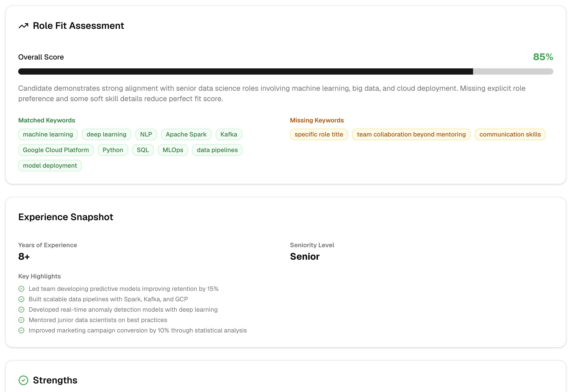Image resolution: width=570 pixels, height=392 pixels.
Task: Select the Kafka keyword tag
Action: pos(229,134)
